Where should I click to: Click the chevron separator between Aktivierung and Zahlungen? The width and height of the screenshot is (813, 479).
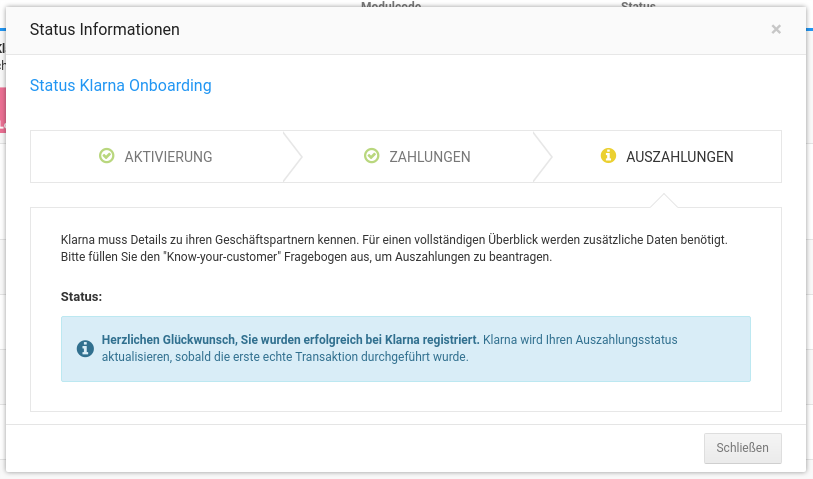pos(292,156)
